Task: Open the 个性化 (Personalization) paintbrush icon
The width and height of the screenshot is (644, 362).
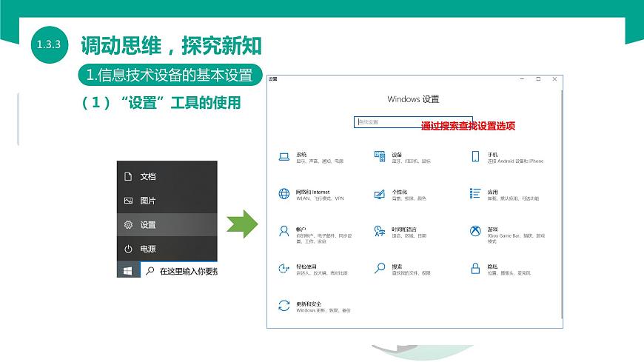Action: point(380,194)
